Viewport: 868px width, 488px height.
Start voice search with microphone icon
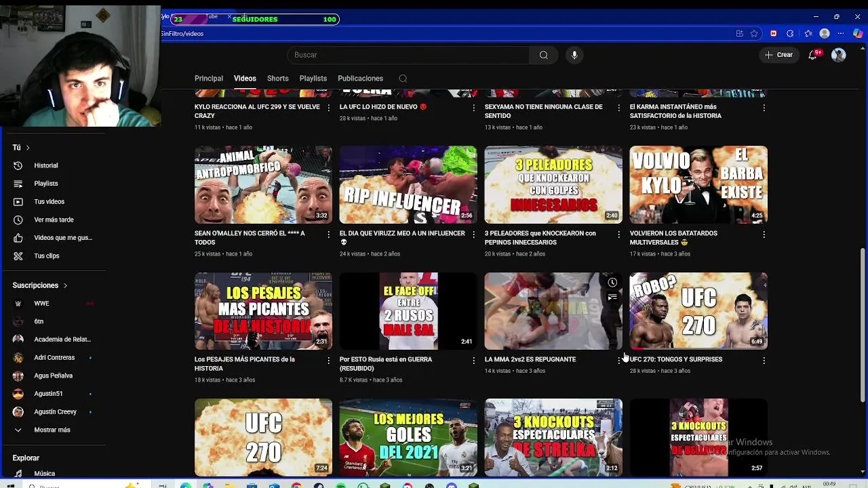(x=574, y=55)
